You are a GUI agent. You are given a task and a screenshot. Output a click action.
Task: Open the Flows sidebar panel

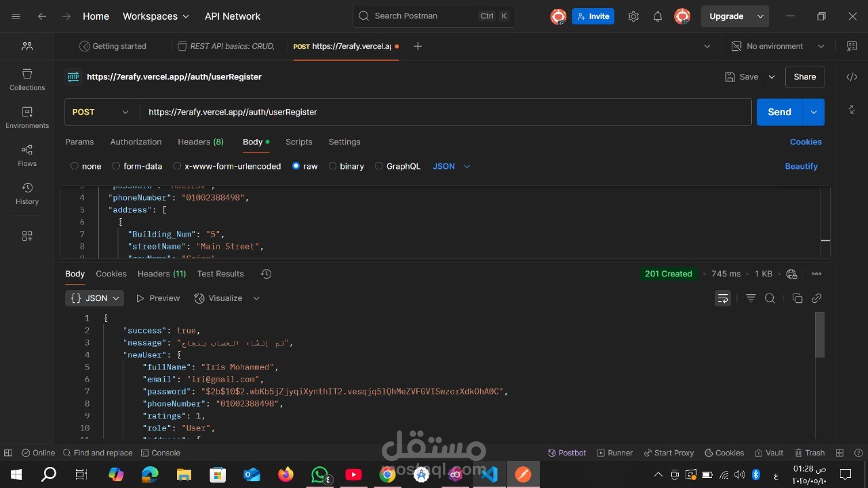tap(26, 155)
